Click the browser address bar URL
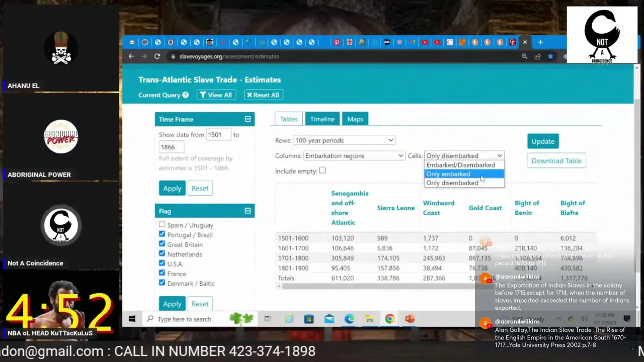This screenshot has height=362, width=644. pyautogui.click(x=229, y=56)
